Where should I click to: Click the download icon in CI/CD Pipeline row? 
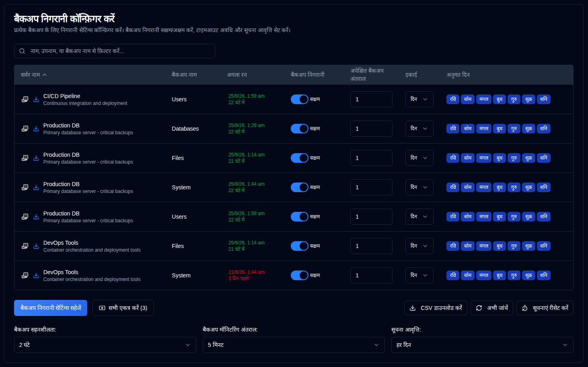tap(36, 99)
